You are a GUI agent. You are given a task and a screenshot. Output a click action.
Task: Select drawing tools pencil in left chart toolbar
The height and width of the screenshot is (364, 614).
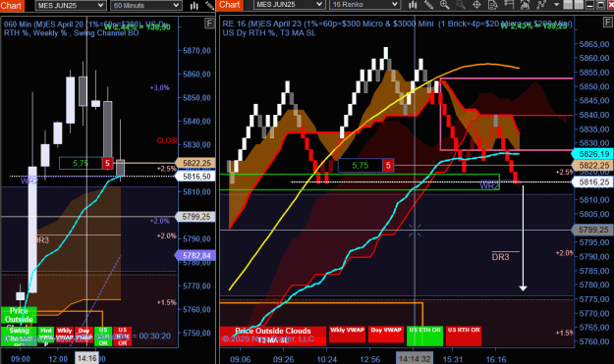[210, 5]
